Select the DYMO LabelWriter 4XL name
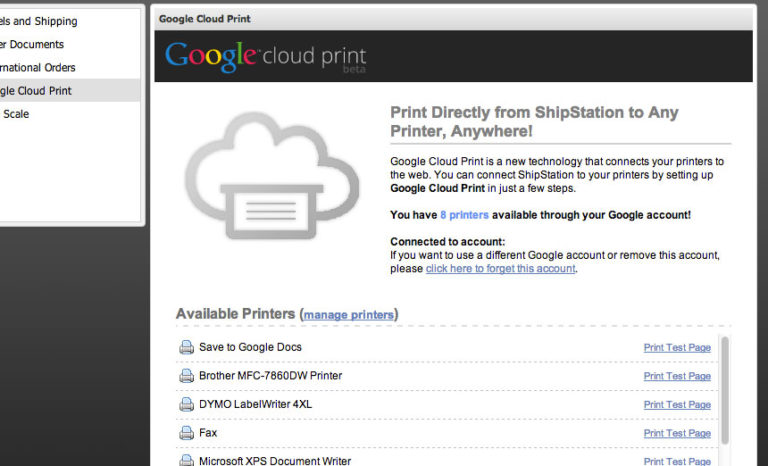 pos(255,404)
